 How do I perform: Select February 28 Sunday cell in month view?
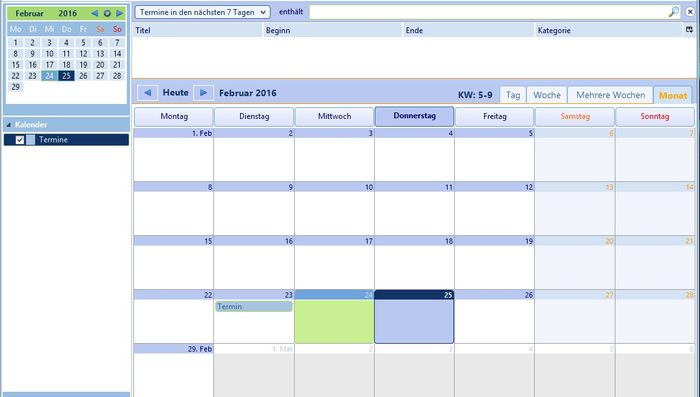[x=655, y=317]
